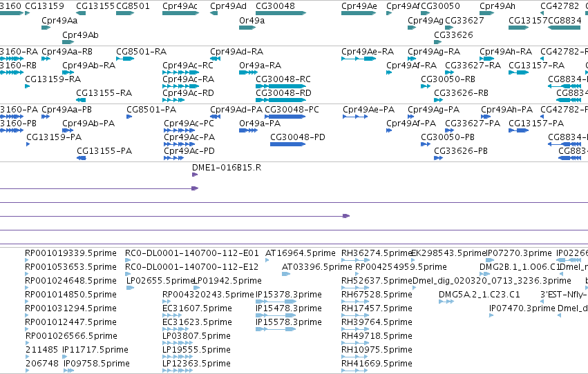
Task: Click the CG13157-PA protein
Action: click(x=518, y=130)
